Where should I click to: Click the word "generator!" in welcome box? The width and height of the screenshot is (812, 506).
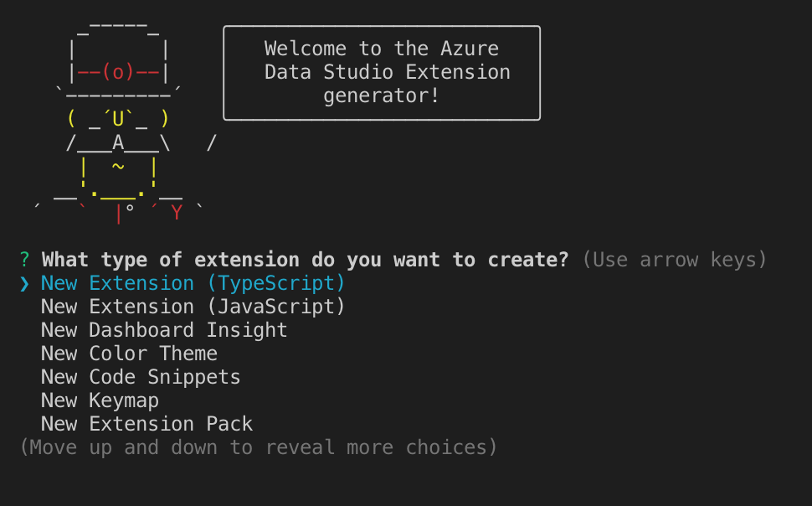(382, 96)
